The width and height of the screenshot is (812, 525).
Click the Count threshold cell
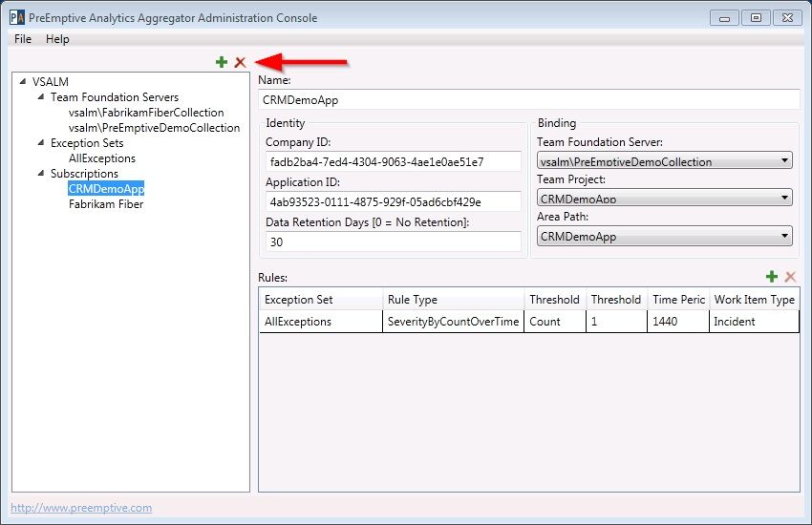555,322
